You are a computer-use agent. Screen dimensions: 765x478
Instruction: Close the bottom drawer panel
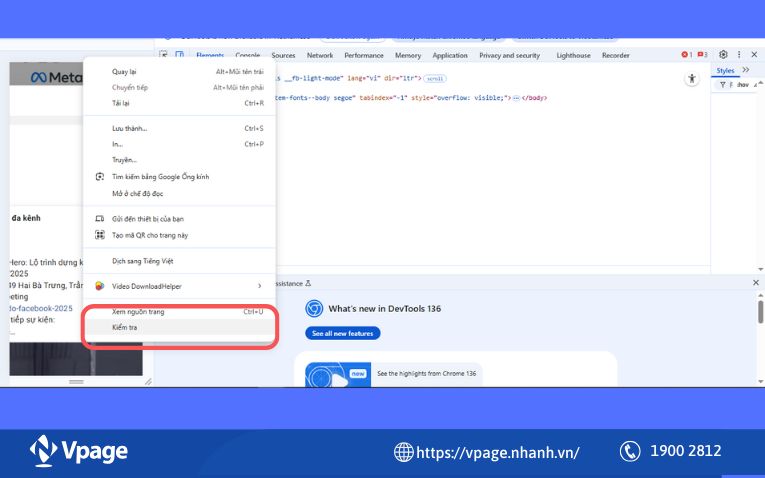tap(756, 282)
